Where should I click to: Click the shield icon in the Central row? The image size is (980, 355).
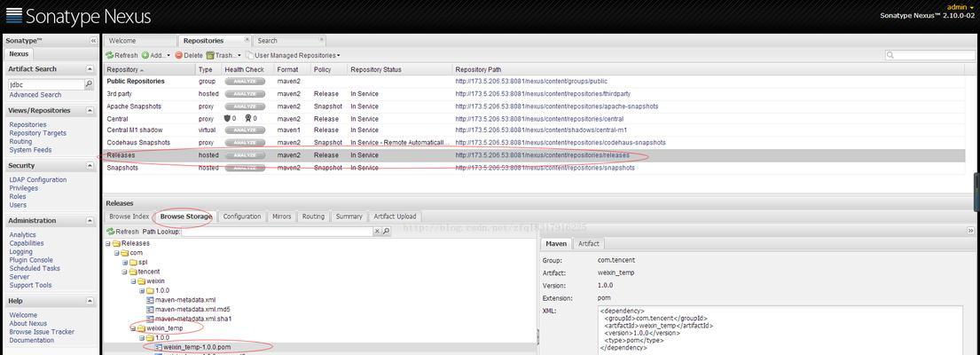click(228, 118)
